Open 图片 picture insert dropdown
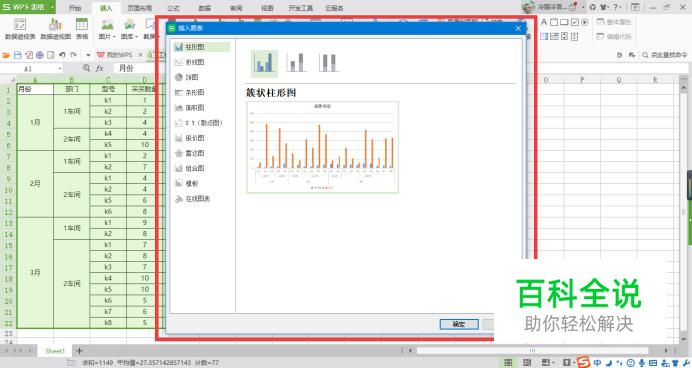Screen dimensions: 692x368 click(107, 29)
